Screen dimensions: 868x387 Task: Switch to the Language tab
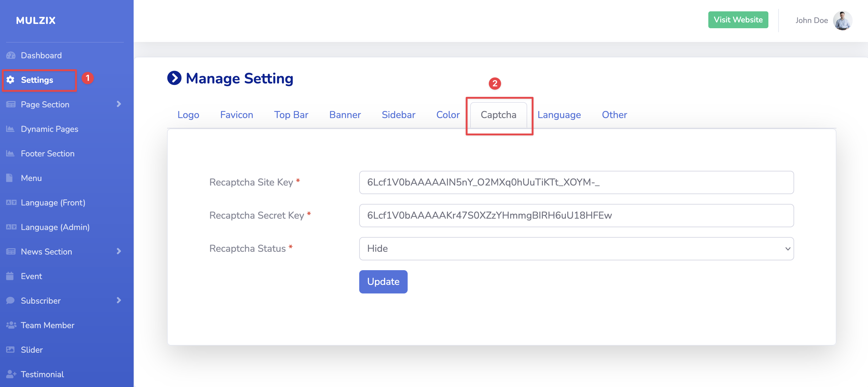559,115
